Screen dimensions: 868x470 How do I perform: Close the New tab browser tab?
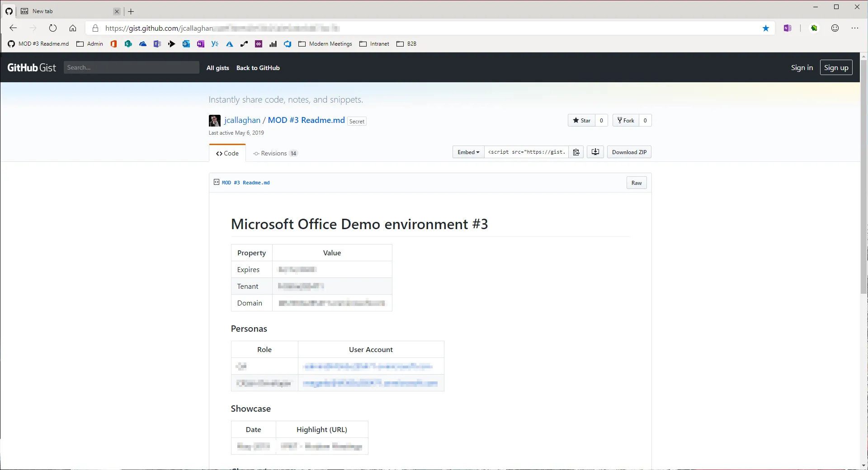[x=117, y=11]
